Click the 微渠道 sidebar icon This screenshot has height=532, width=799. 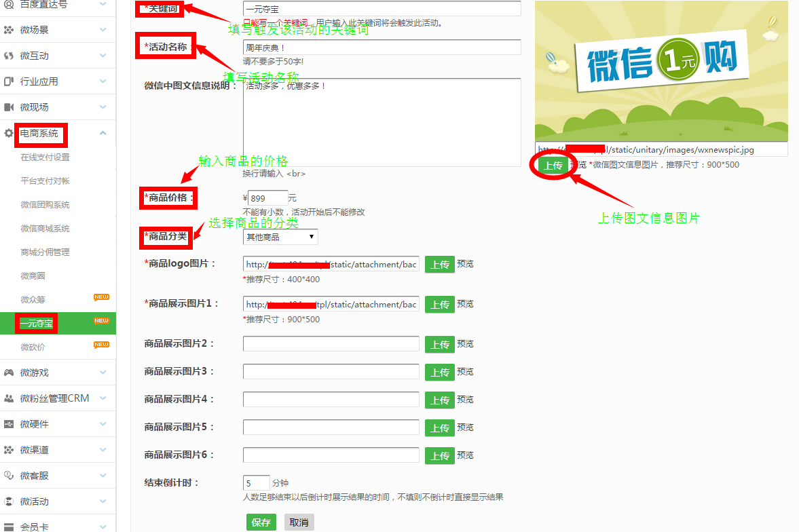tap(9, 450)
